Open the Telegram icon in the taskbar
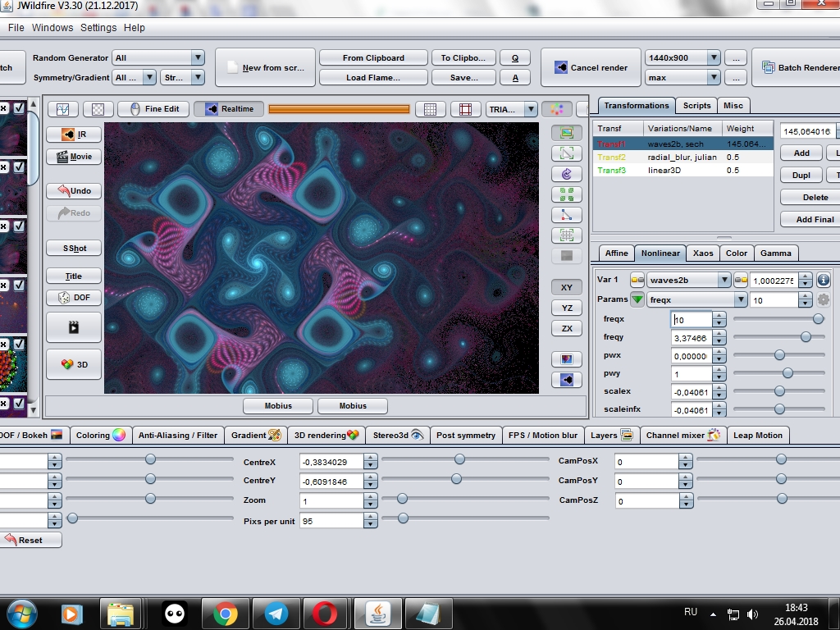The height and width of the screenshot is (630, 840). [276, 614]
